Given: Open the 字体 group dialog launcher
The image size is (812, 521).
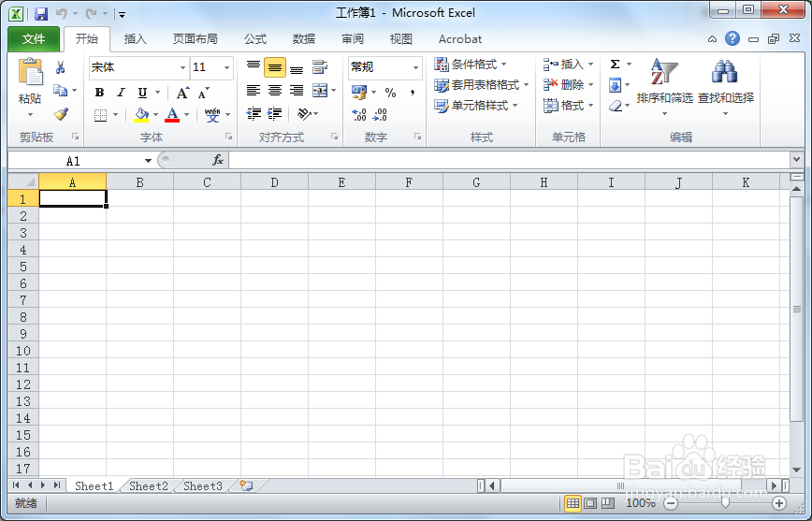Looking at the screenshot, I should [x=228, y=137].
